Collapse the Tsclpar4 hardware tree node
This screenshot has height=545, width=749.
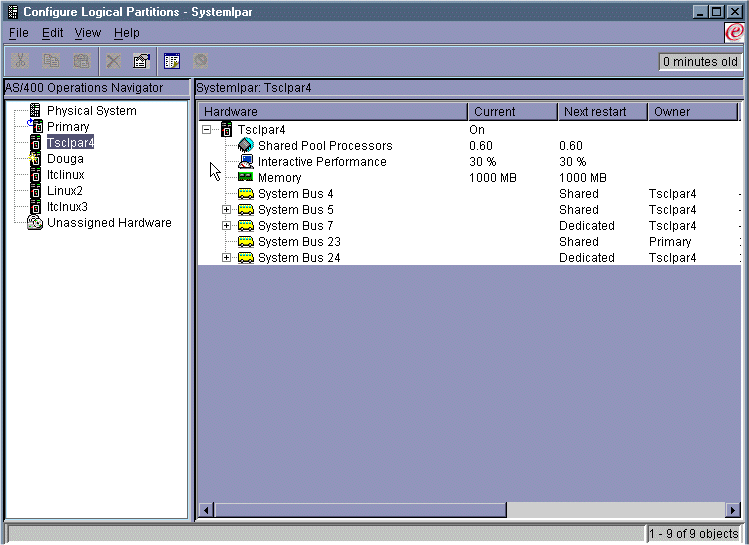[206, 129]
